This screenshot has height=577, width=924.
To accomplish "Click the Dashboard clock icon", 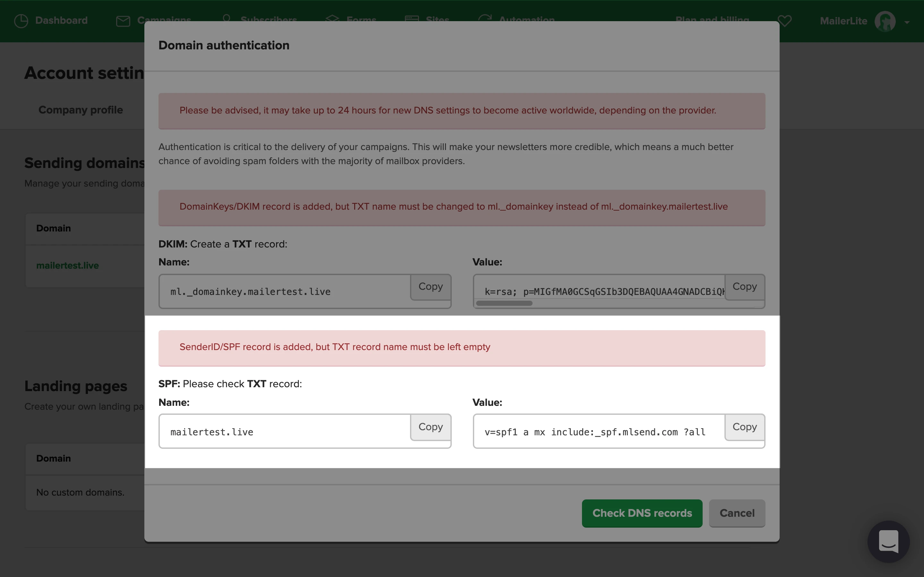I will click(21, 21).
